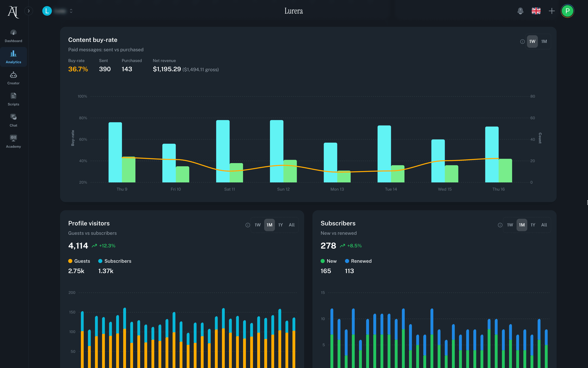This screenshot has height=368, width=588.
Task: Go to the Scripts section
Action: (x=13, y=99)
